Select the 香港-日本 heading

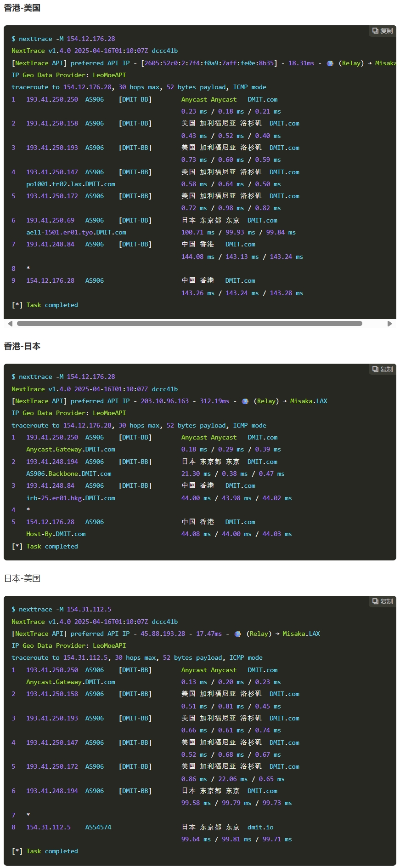(x=22, y=346)
